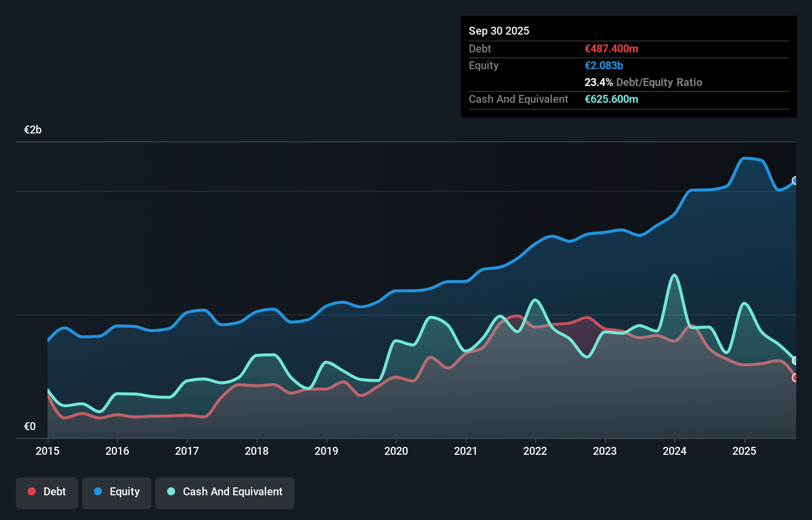Click the blue value €2.083b in tooltip
The image size is (812, 520).
pos(603,65)
